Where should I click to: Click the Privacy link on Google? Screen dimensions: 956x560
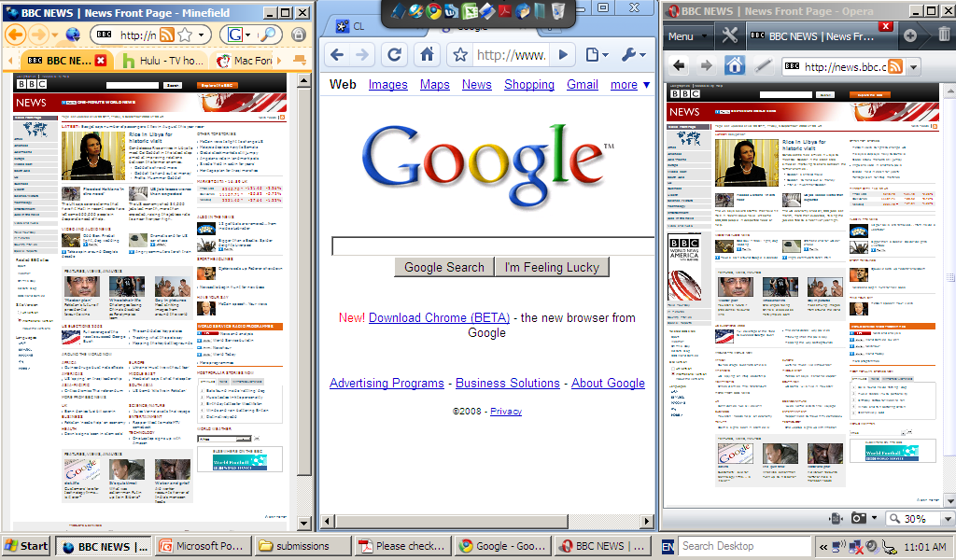506,412
